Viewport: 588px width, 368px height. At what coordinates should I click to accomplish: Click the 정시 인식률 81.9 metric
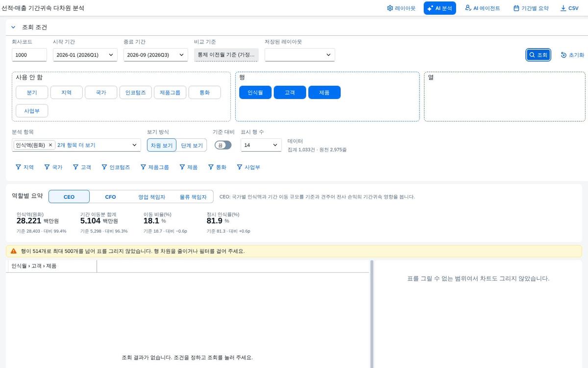coord(228,223)
